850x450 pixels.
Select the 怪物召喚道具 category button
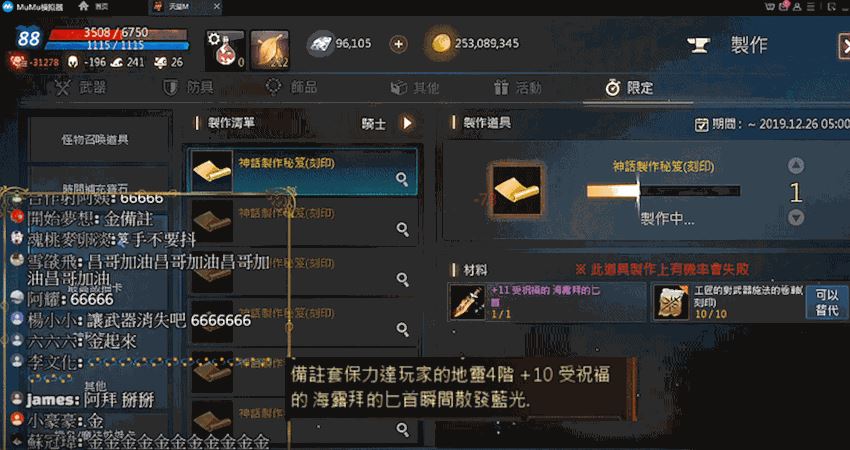pos(95,139)
